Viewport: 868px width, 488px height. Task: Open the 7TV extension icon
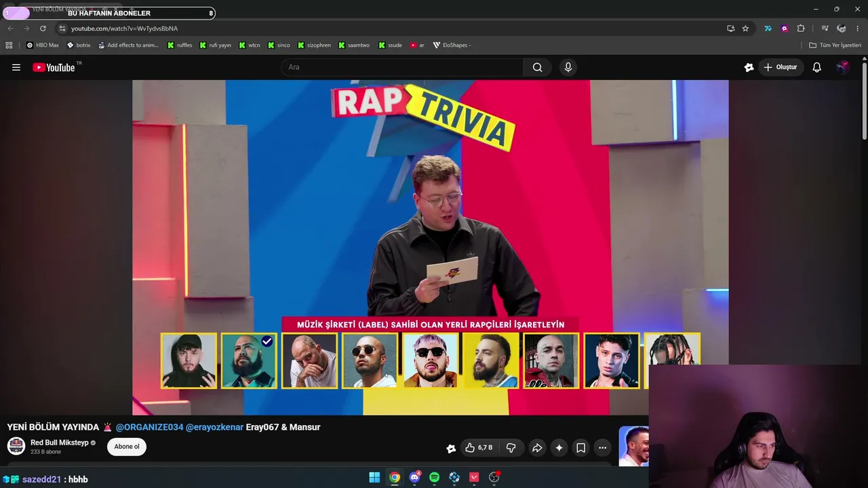768,28
